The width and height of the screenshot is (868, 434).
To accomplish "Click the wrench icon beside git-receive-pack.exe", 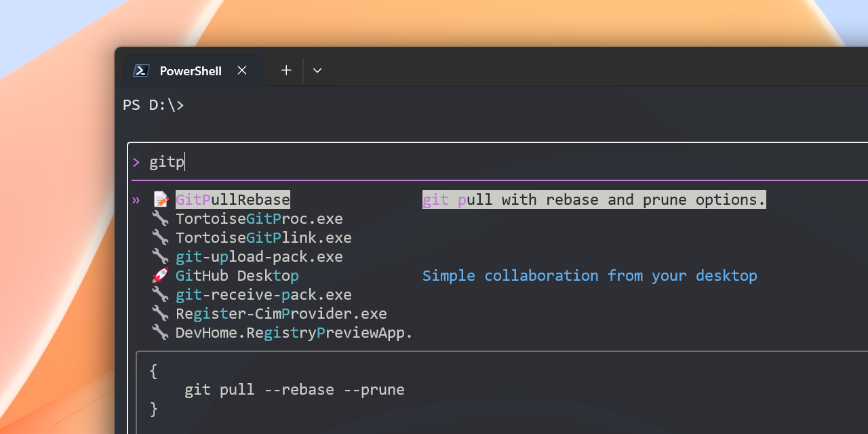I will point(161,294).
